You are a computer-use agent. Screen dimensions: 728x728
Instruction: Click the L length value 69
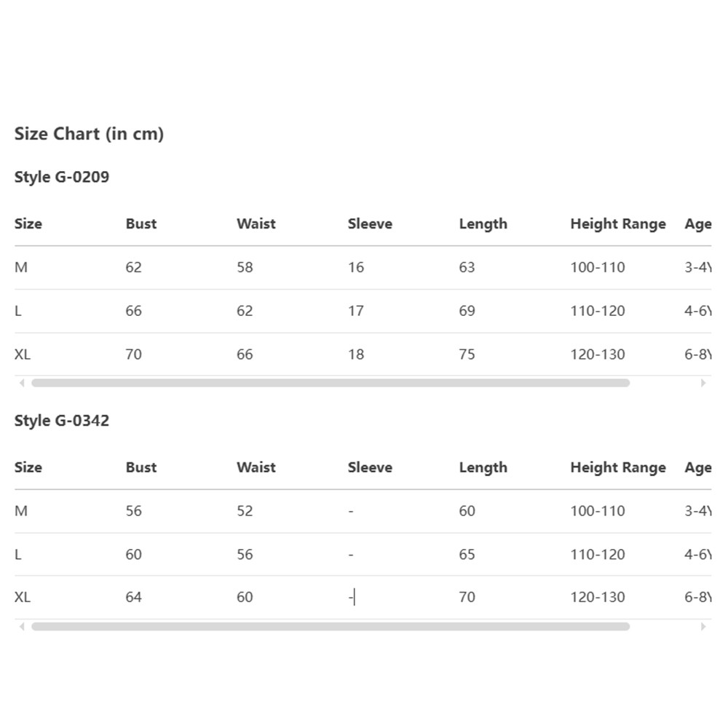[467, 311]
